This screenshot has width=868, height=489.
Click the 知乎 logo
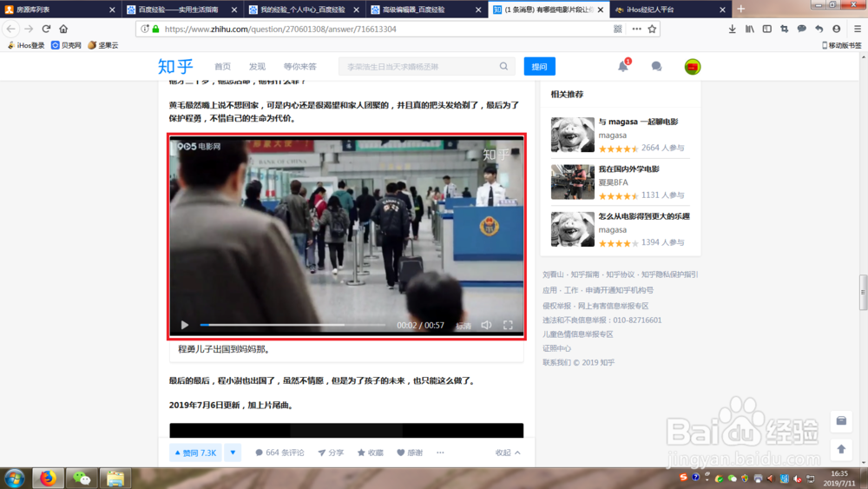pos(175,67)
